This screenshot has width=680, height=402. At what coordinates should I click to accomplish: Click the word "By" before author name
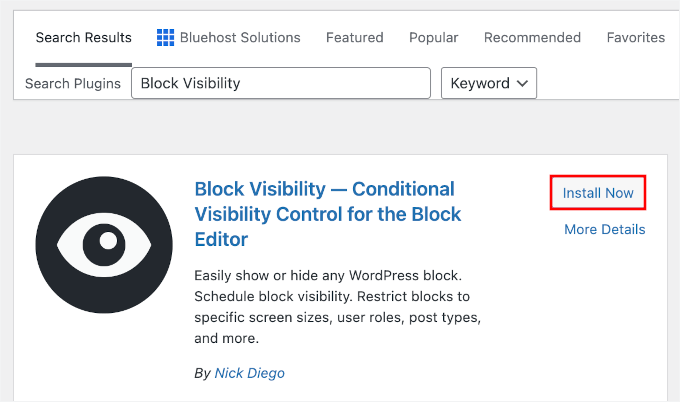203,373
